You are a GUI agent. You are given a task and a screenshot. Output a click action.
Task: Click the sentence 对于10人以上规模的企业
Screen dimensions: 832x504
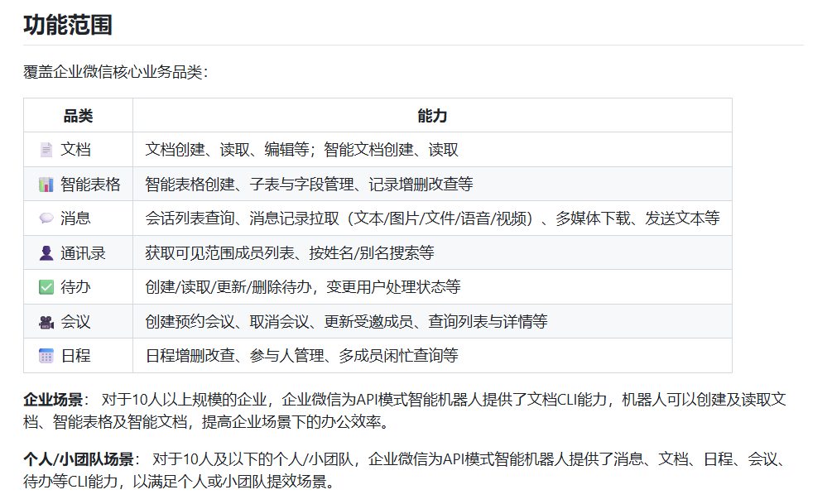tap(184, 400)
